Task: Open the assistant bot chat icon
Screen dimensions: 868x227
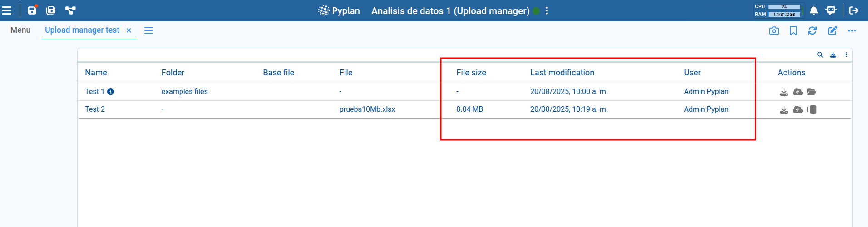Action: tap(831, 10)
